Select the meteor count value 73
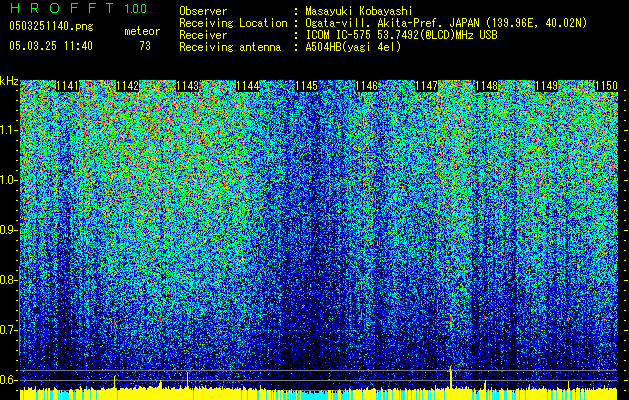This screenshot has width=629, height=400. tap(145, 46)
